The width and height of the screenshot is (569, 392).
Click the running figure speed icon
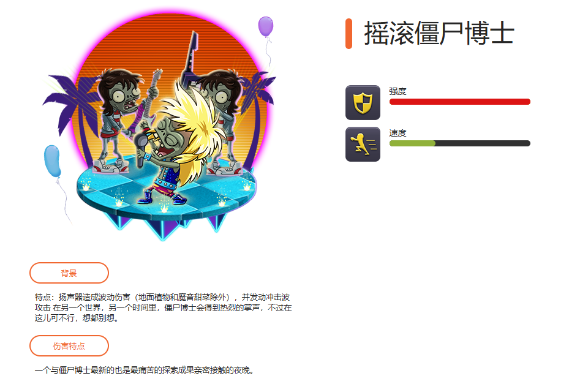pos(363,144)
